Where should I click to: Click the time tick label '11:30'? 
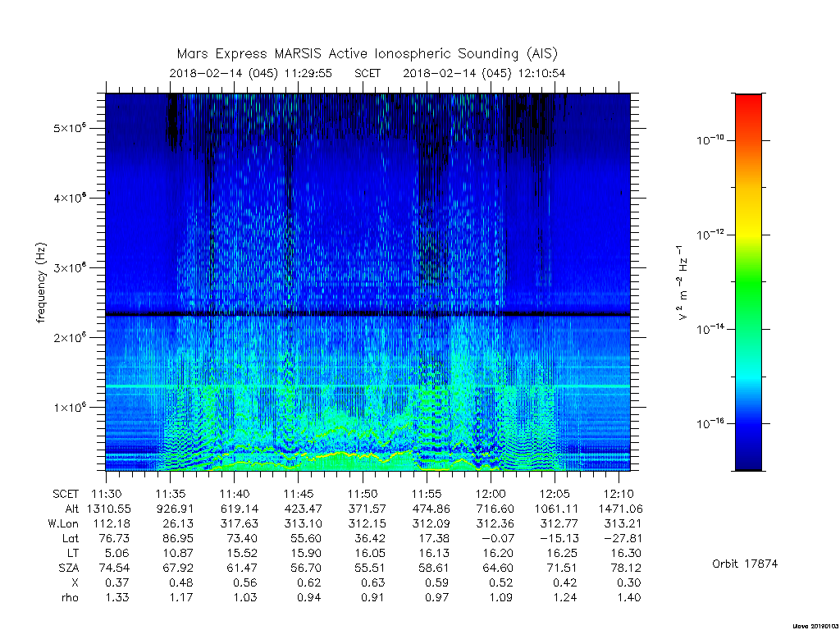(107, 494)
